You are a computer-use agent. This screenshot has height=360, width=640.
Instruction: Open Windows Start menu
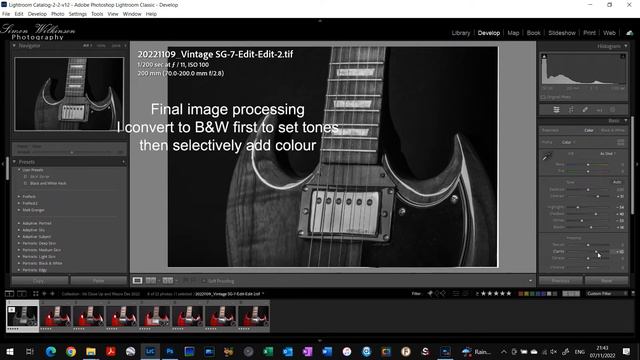10,351
